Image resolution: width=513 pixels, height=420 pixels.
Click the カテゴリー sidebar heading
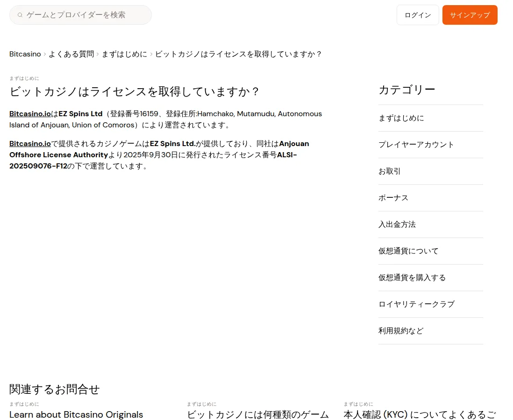point(407,90)
